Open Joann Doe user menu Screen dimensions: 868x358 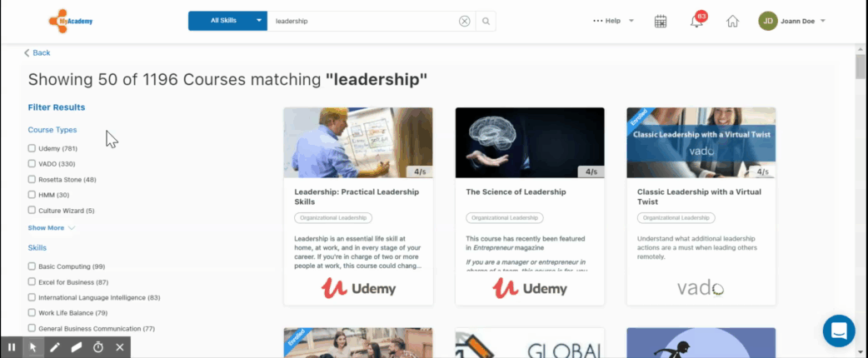click(792, 21)
